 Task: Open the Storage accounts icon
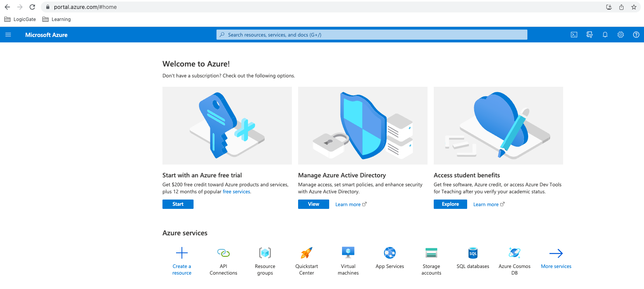431,253
